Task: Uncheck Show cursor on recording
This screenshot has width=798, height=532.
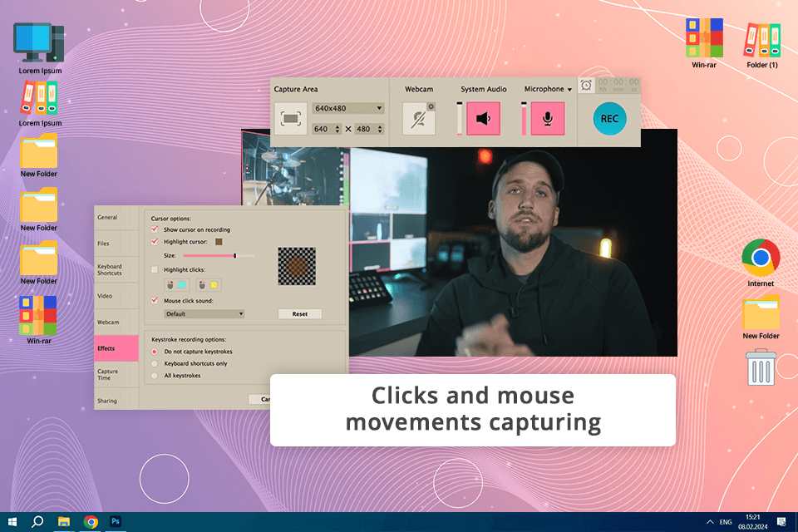Action: [155, 229]
